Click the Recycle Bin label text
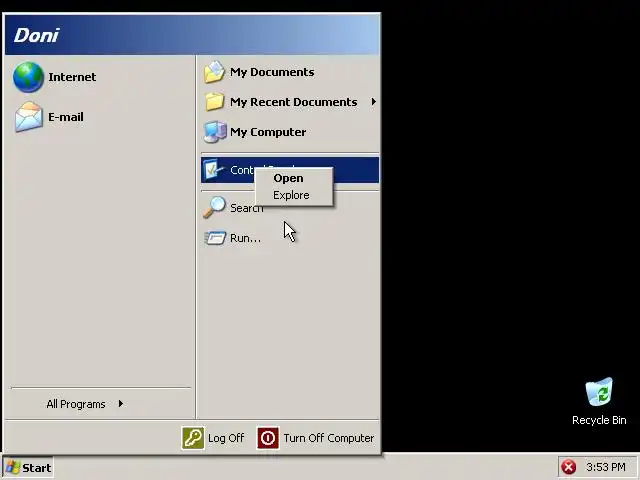The height and width of the screenshot is (480, 640). 599,420
